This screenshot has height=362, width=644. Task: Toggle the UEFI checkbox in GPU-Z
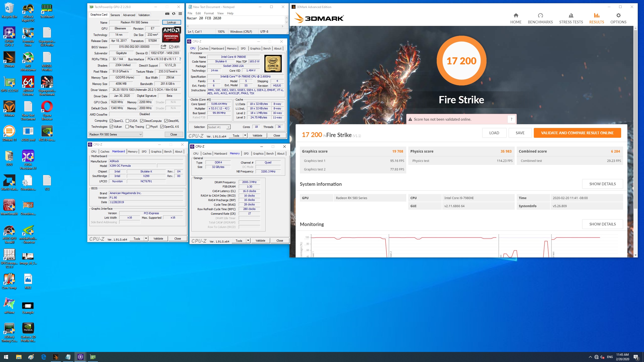click(x=171, y=47)
